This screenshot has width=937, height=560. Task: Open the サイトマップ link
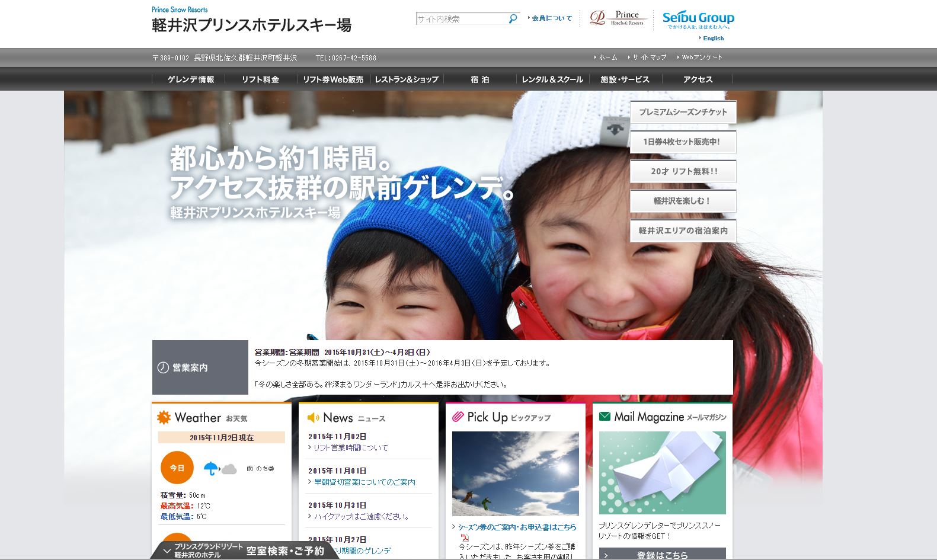(650, 57)
